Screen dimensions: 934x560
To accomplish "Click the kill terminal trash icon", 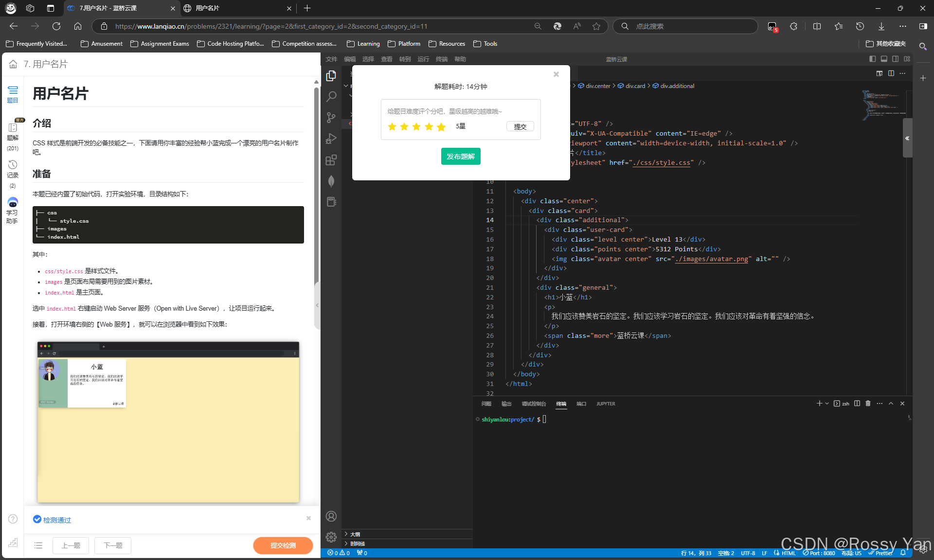I will 868,403.
